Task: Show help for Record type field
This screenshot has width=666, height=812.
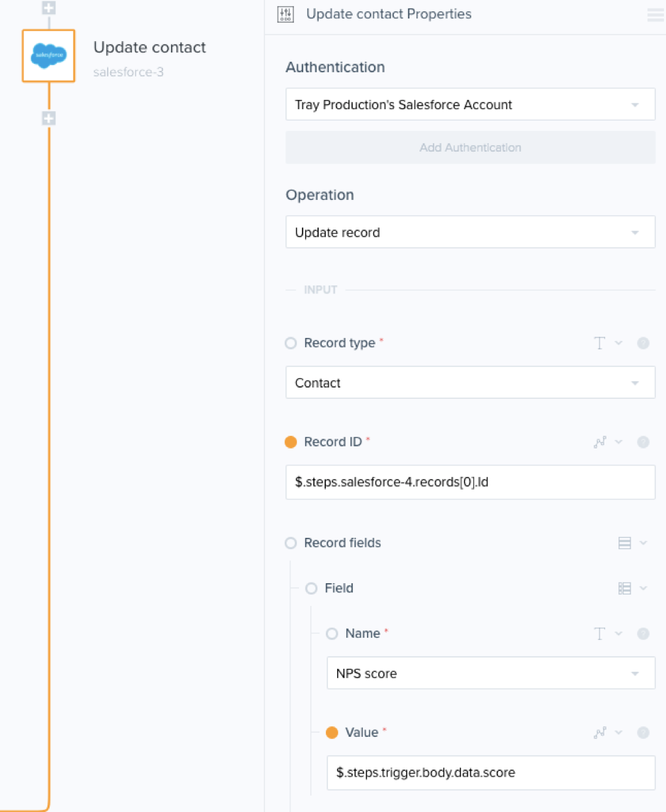Action: [643, 343]
